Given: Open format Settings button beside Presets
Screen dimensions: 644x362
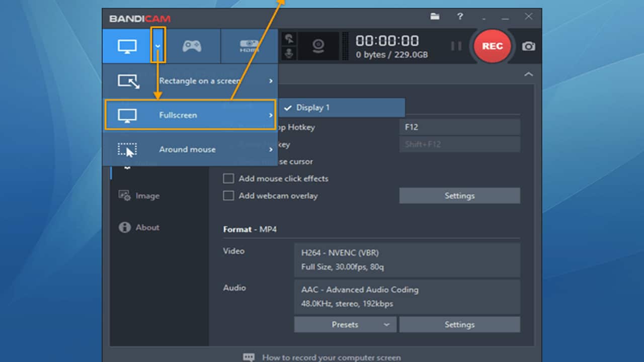Looking at the screenshot, I should pos(459,325).
